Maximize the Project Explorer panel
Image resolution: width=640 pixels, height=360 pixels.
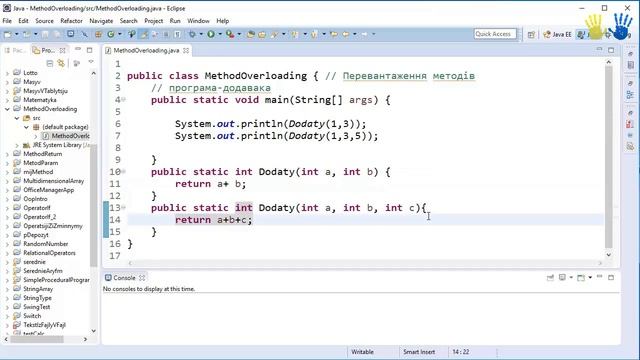tap(89, 50)
